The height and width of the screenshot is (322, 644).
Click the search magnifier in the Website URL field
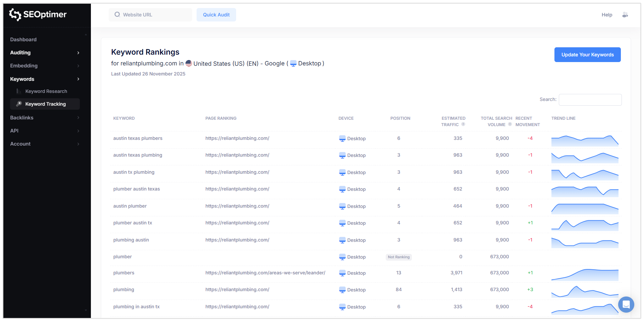[117, 14]
